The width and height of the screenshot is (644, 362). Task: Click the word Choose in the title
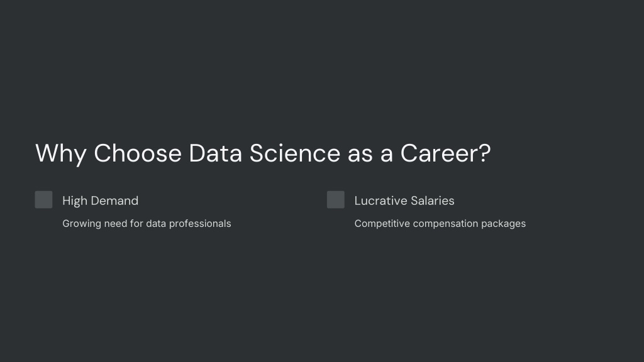138,153
